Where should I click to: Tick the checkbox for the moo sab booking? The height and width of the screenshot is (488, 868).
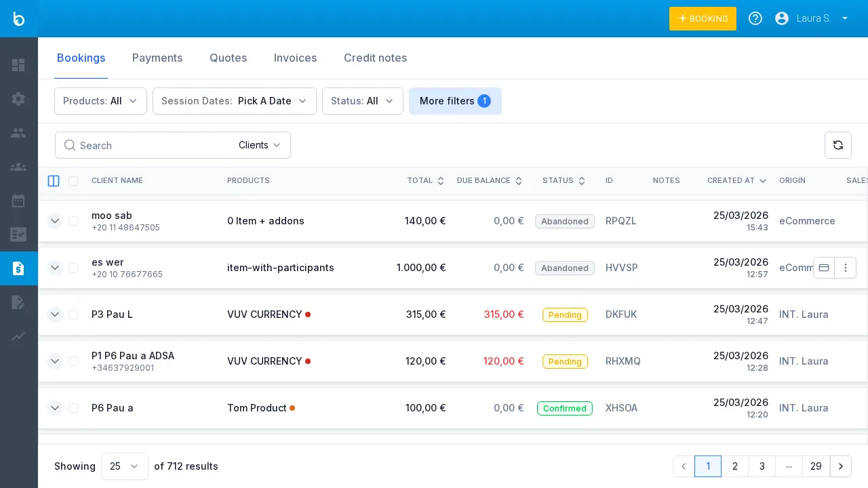pos(73,221)
